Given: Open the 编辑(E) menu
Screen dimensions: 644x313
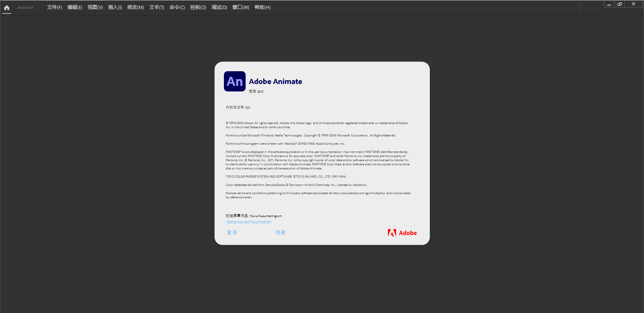Looking at the screenshot, I should 75,7.
